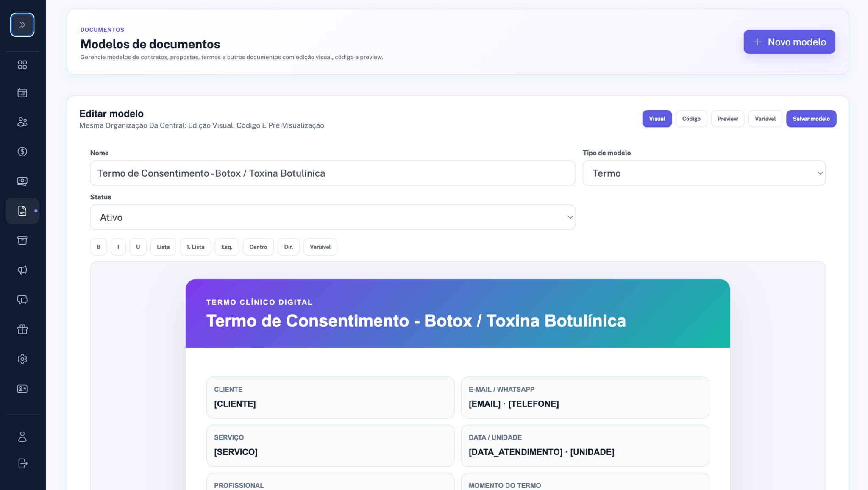Toggle bold with the B button
868x490 pixels.
coord(99,247)
